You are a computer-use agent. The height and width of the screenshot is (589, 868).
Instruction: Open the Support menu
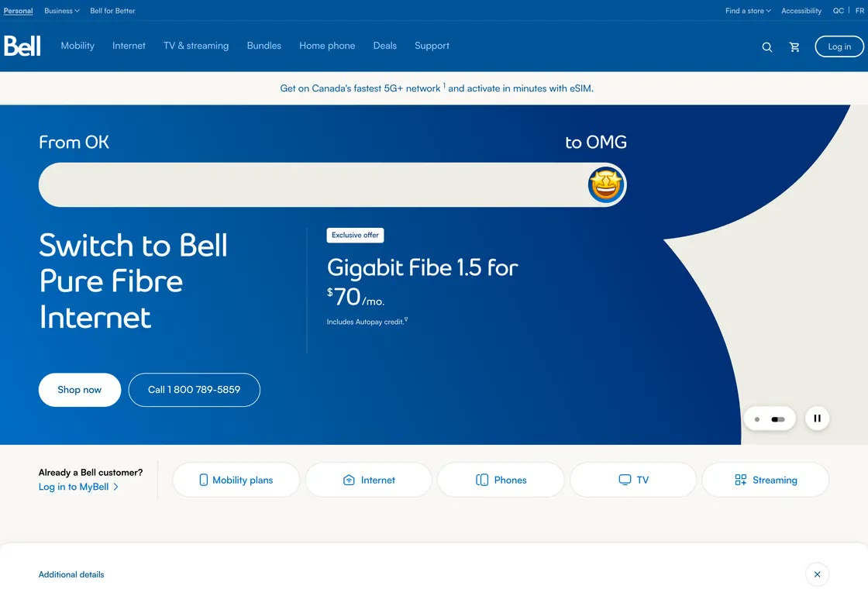pos(432,46)
